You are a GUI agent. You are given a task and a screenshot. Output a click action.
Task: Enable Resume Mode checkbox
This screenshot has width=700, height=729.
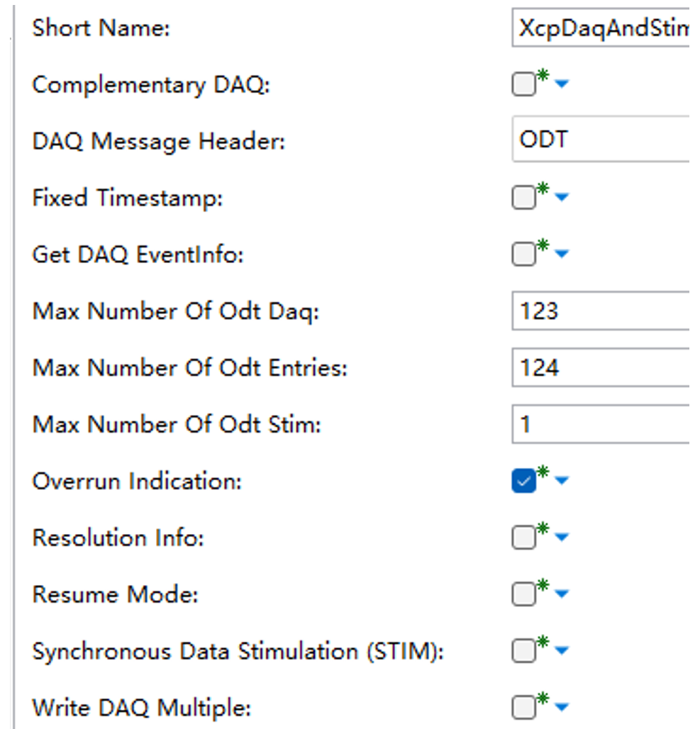pos(523,594)
